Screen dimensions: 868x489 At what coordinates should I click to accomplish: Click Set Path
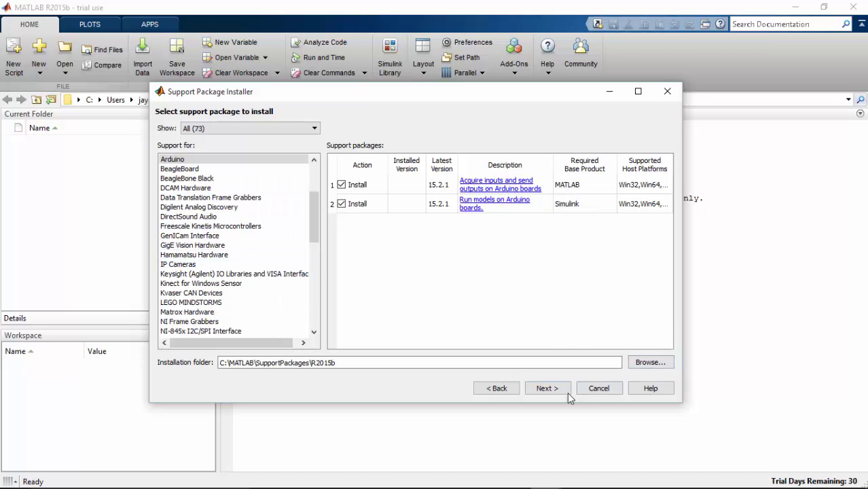460,58
